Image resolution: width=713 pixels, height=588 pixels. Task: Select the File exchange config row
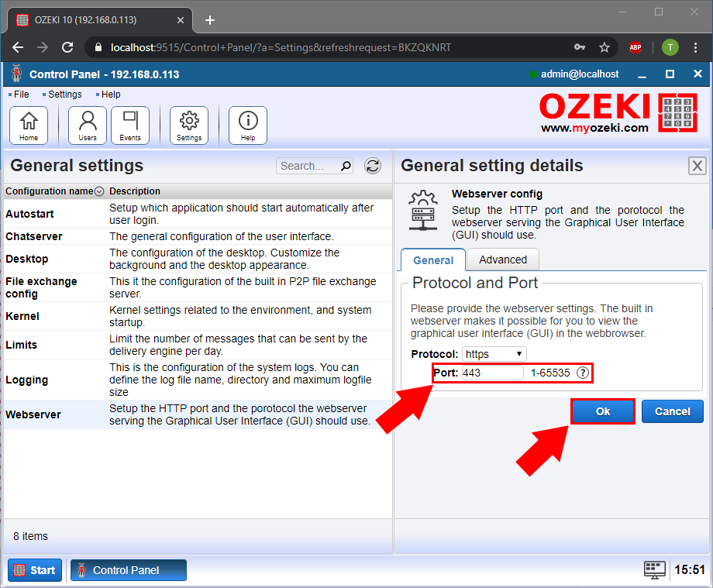pyautogui.click(x=198, y=287)
